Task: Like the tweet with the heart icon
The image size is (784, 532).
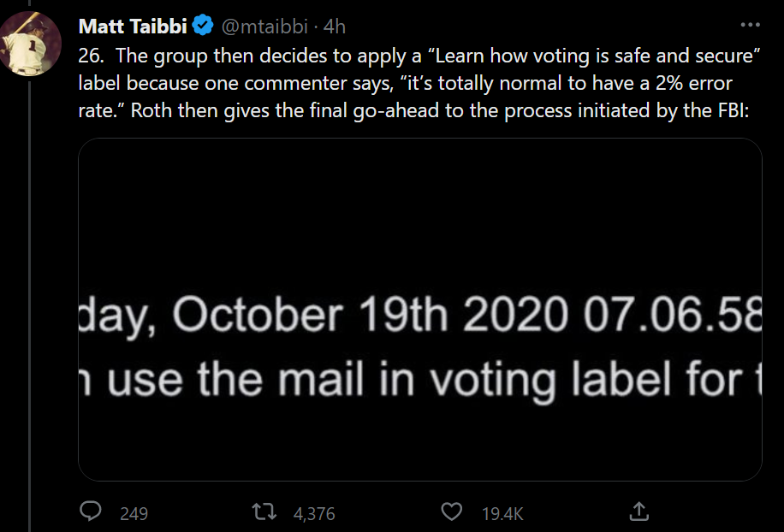Action: (451, 512)
